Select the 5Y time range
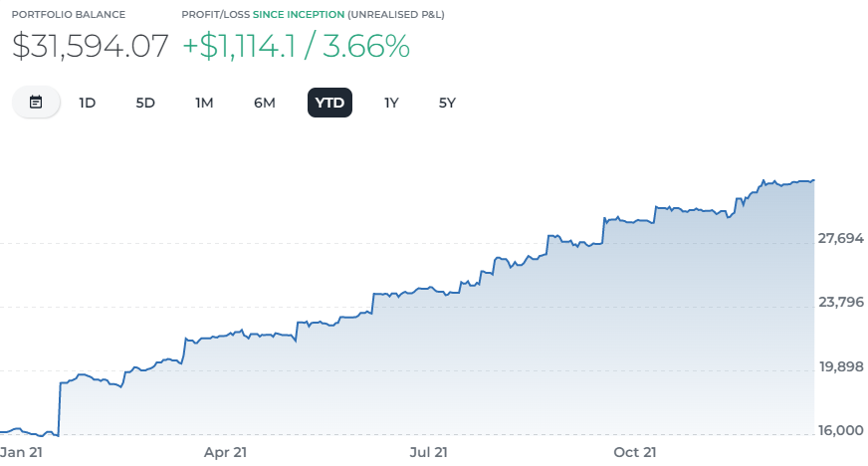The height and width of the screenshot is (466, 868). click(447, 103)
